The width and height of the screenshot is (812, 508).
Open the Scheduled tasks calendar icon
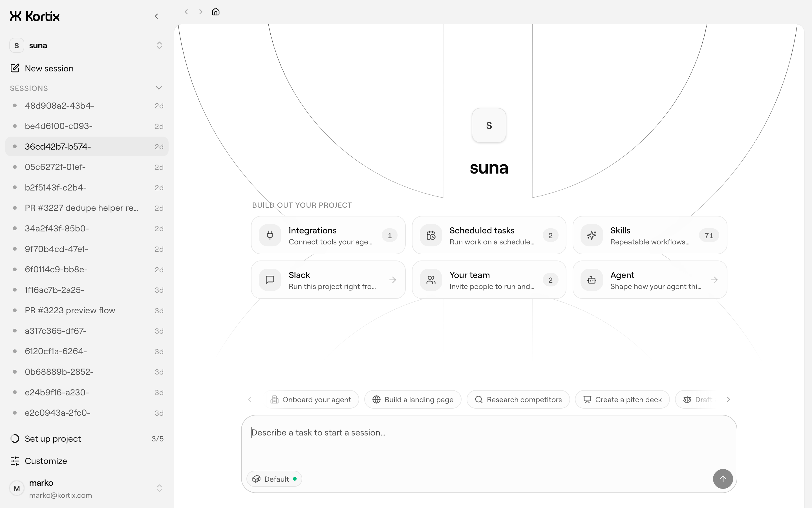(x=431, y=235)
